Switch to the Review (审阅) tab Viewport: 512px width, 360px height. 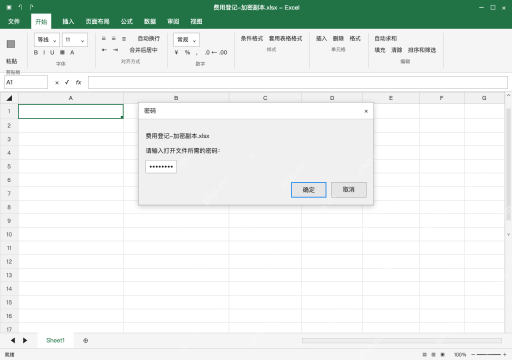pos(173,22)
